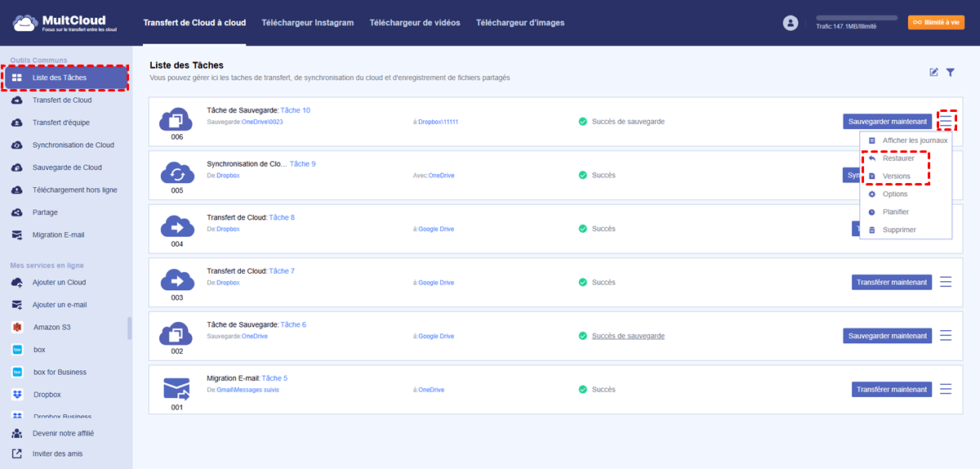Click the transfer cloud icon of task 003
This screenshot has width=980, height=469.
pos(176,280)
